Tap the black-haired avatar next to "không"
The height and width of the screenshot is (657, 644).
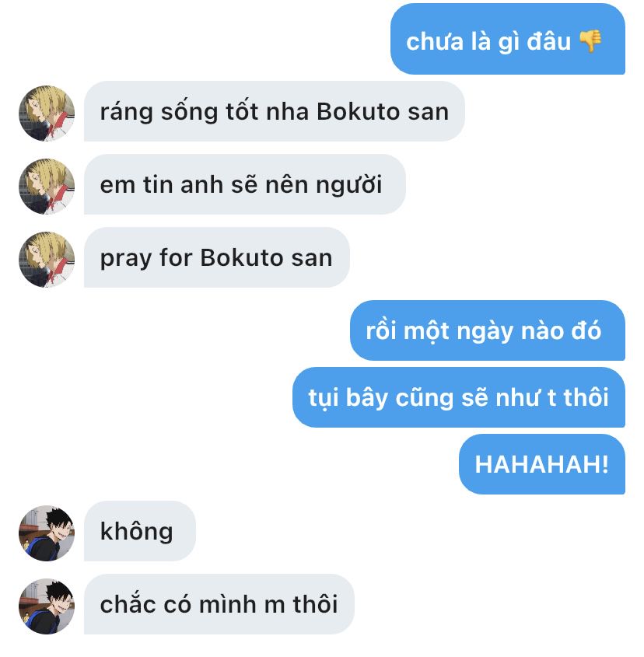coord(47,533)
